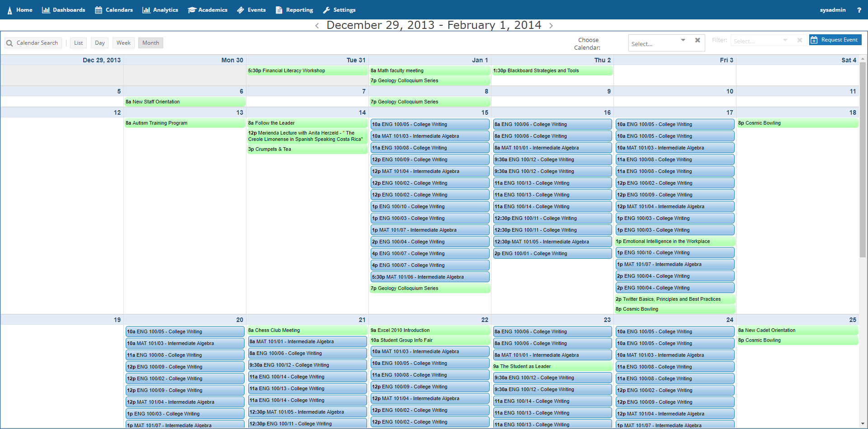The height and width of the screenshot is (429, 868).
Task: Open Jan 18 Cosmic Bowling event
Action: pos(797,123)
